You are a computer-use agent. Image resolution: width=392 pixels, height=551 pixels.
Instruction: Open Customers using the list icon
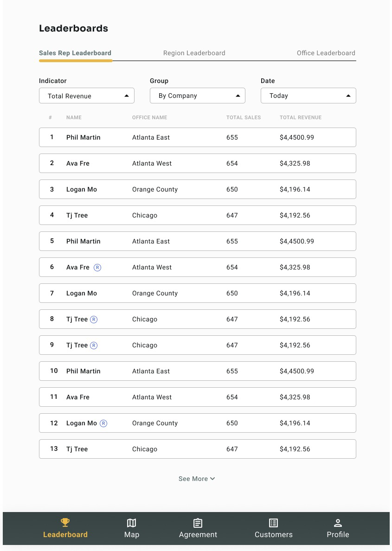273,522
